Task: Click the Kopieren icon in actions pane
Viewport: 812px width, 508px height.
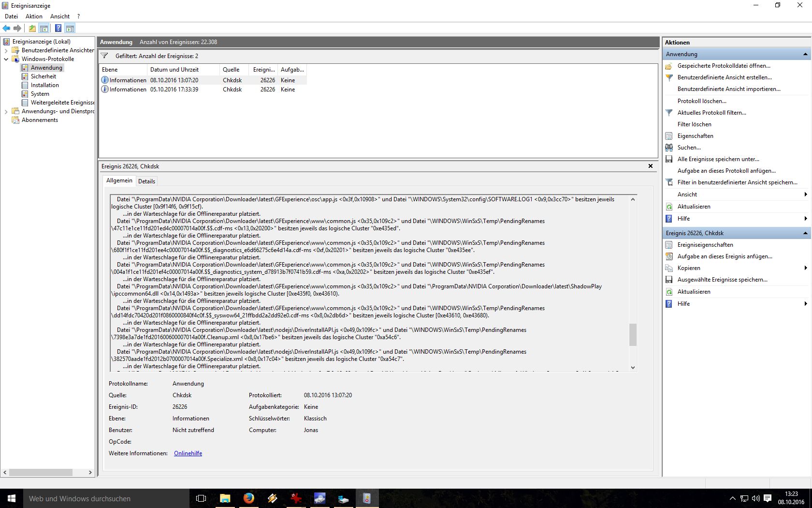Action: click(669, 268)
